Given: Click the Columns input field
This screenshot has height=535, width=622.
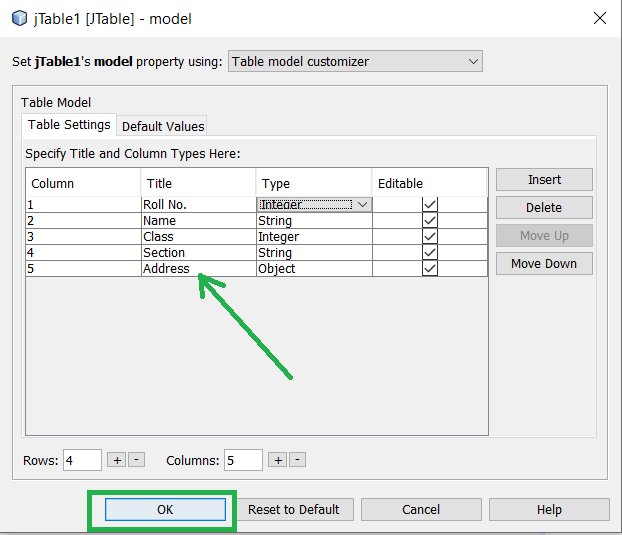Looking at the screenshot, I should (243, 460).
